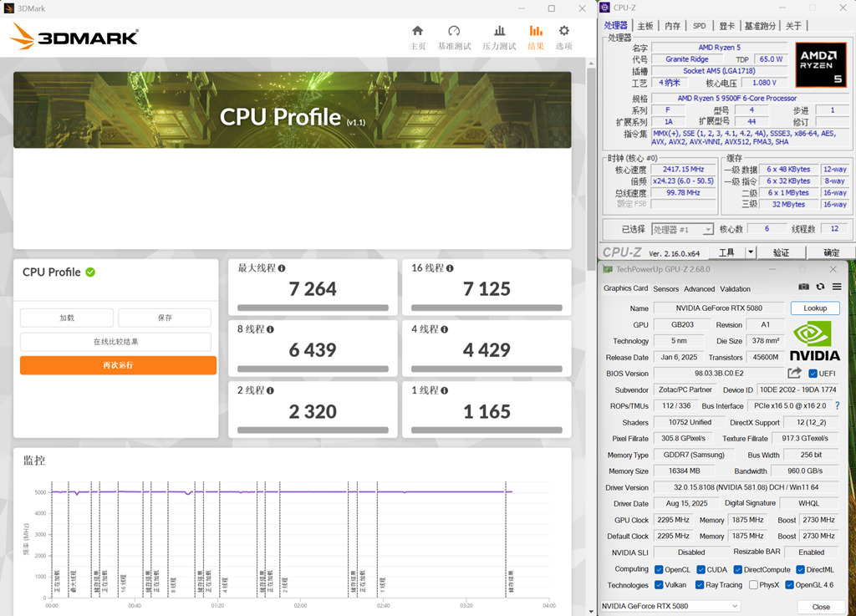This screenshot has width=856, height=616.
Task: Toggle the UEFI checkbox
Action: (x=813, y=374)
